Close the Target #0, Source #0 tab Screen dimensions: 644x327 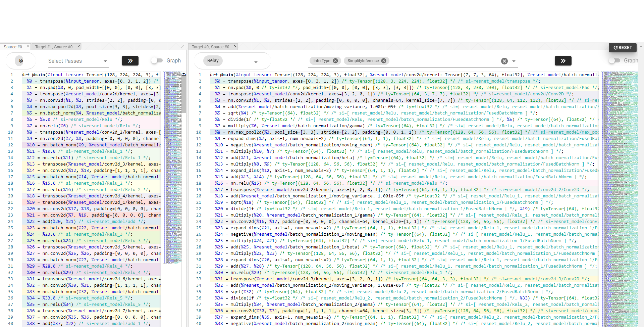coord(235,46)
